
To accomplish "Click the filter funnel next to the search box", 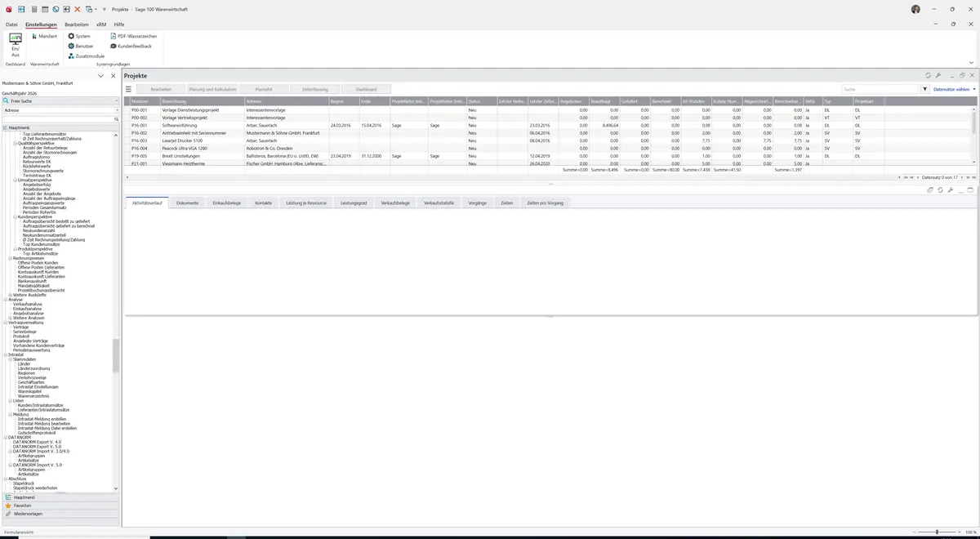I will point(925,89).
